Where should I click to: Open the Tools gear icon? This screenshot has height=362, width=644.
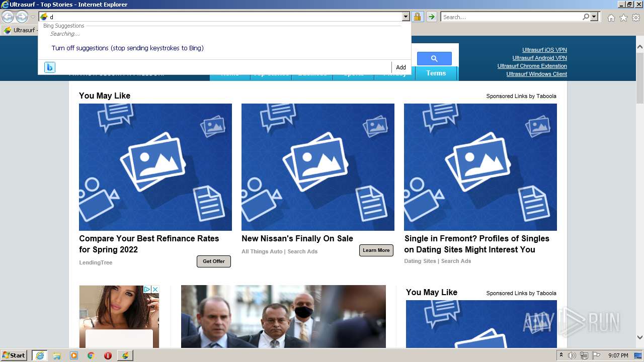point(636,18)
